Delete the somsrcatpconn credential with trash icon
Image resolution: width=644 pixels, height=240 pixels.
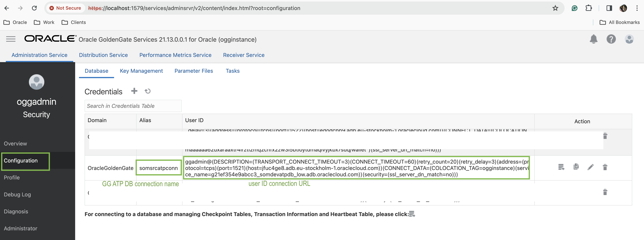click(605, 167)
